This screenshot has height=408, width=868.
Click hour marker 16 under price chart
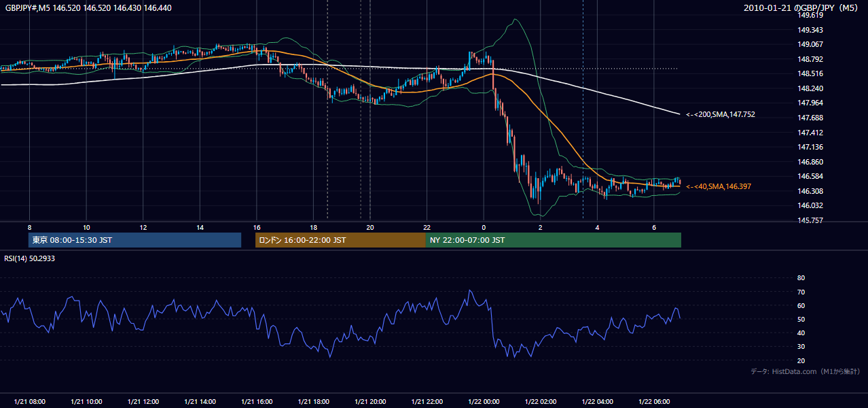pos(257,227)
